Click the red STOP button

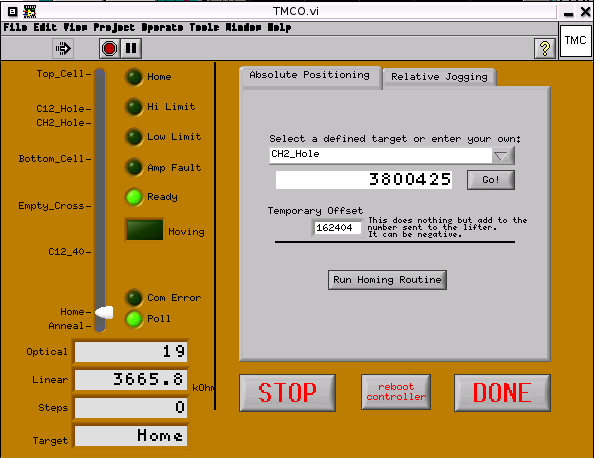pos(287,393)
